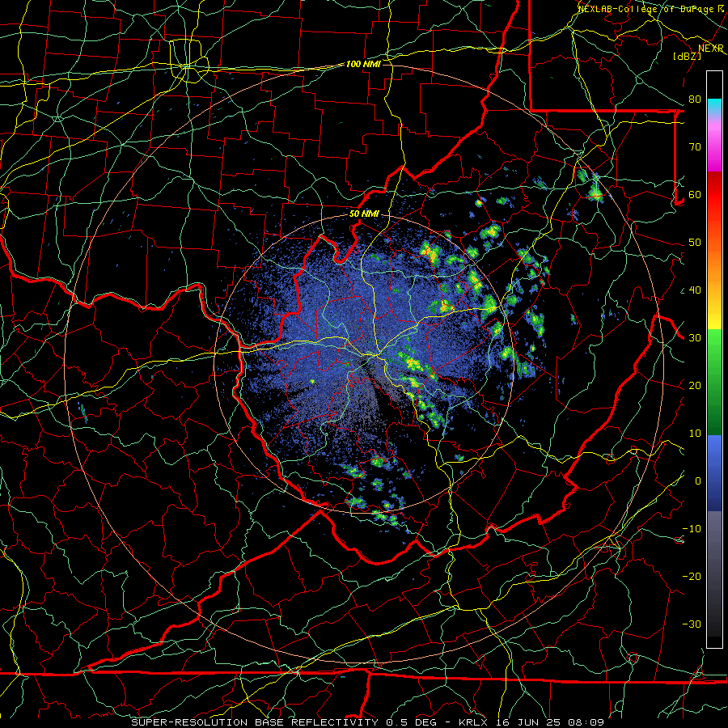Select the 80 value on the dBZ scale

tap(695, 99)
